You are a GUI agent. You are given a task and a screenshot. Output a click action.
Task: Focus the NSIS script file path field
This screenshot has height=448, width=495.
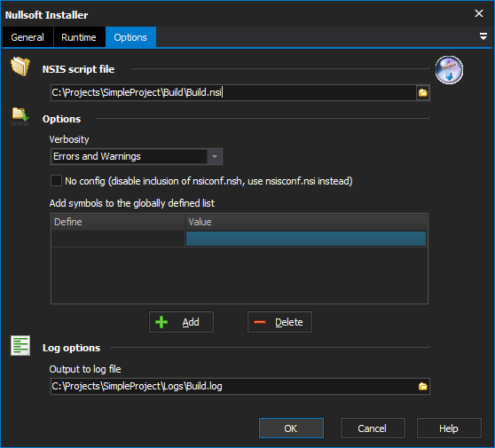[x=233, y=93]
